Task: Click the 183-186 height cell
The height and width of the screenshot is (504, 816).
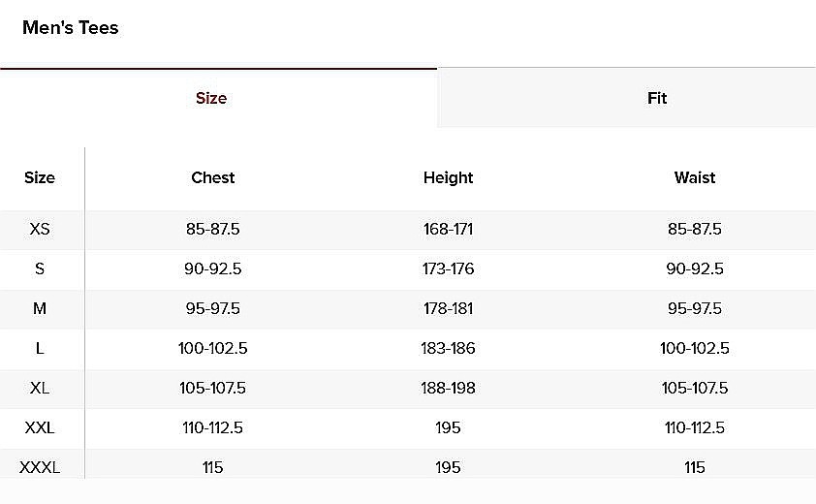Action: [448, 348]
